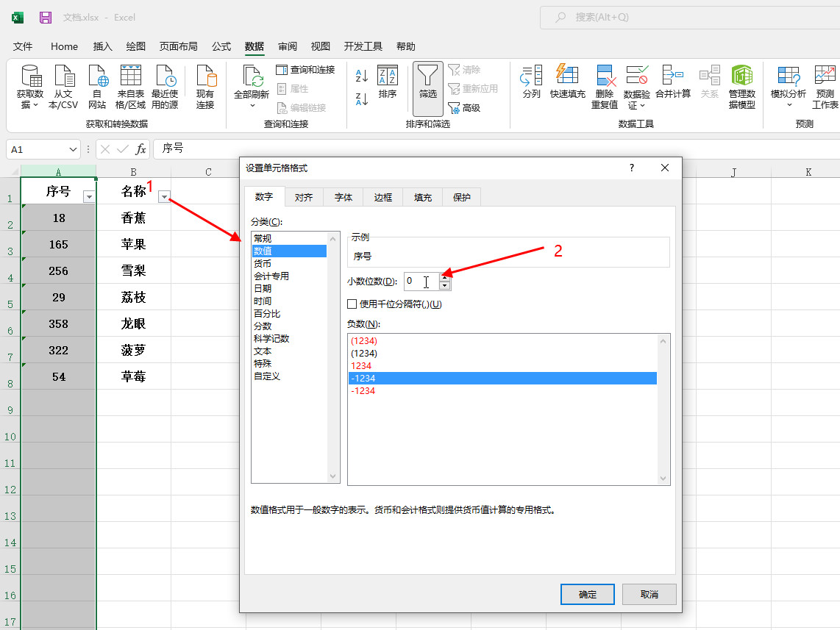This screenshot has height=630, width=840.
Task: Switch to the Home ribbon tab
Action: [x=64, y=46]
